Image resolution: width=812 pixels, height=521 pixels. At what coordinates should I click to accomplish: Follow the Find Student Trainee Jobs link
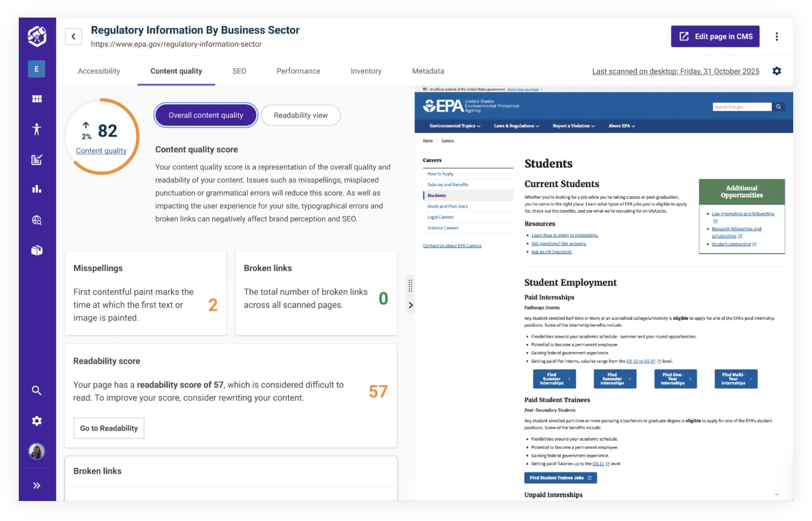(x=560, y=478)
